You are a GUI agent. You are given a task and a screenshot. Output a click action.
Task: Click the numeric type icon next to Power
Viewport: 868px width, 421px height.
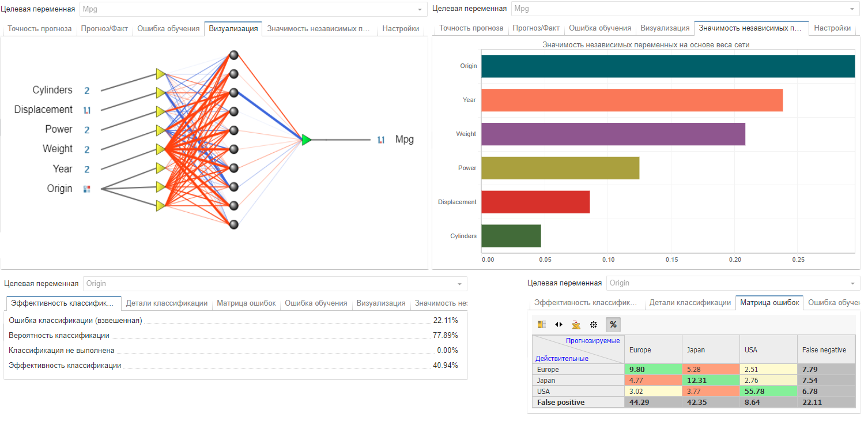coord(87,130)
